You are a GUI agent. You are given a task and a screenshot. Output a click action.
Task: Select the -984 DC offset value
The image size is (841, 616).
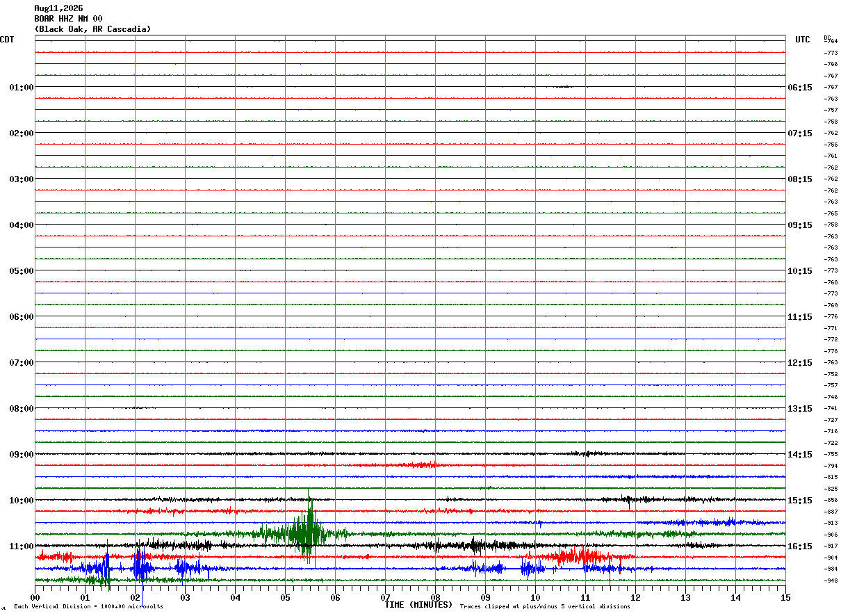[831, 569]
